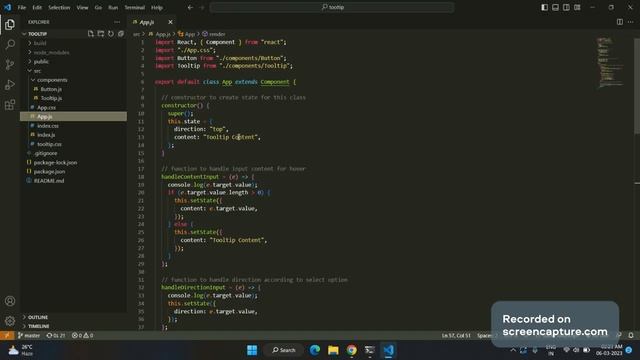Open the Edit menu
640x360 pixels.
point(37,7)
